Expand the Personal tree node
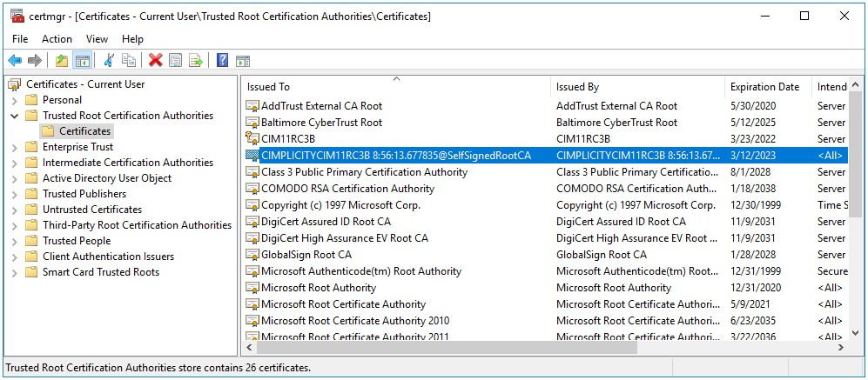The width and height of the screenshot is (868, 380). pyautogui.click(x=15, y=100)
